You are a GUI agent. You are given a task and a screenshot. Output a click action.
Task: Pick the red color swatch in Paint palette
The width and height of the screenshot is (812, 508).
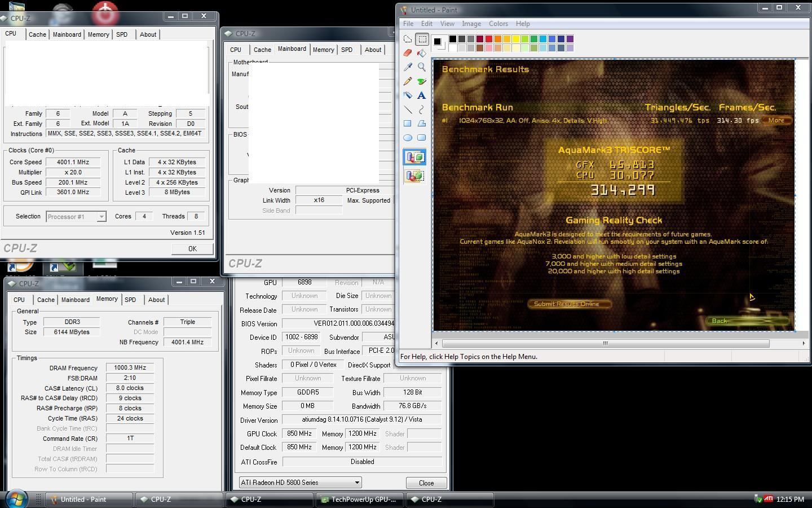(x=489, y=39)
